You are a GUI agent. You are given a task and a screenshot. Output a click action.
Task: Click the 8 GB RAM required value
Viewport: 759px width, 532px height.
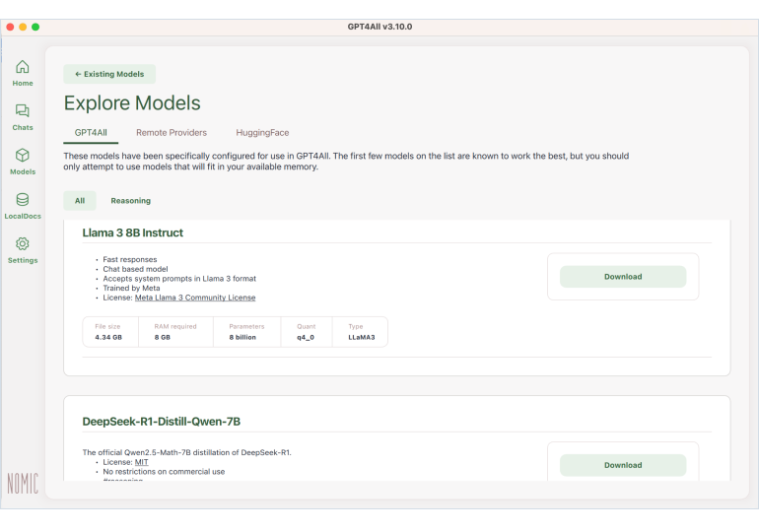(163, 337)
